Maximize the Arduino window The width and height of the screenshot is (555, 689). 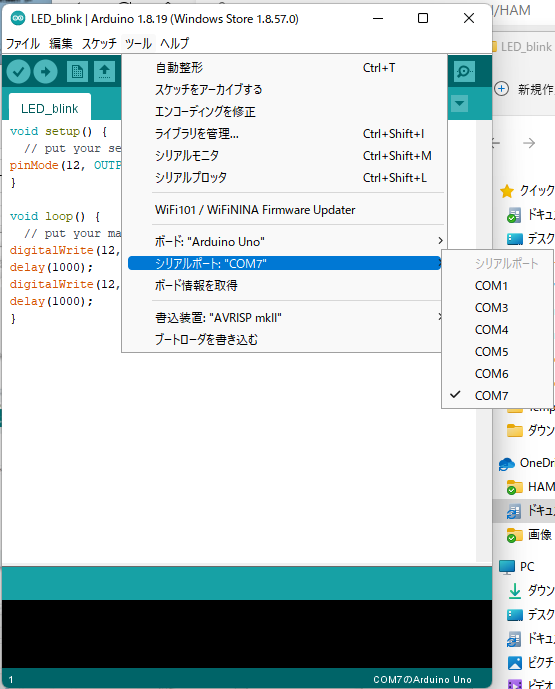click(x=423, y=18)
